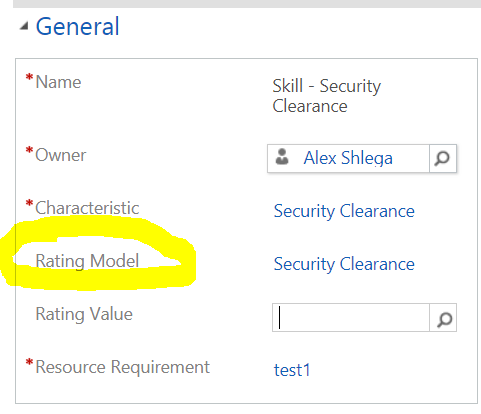Click the highlighted Rating Model label

(87, 261)
